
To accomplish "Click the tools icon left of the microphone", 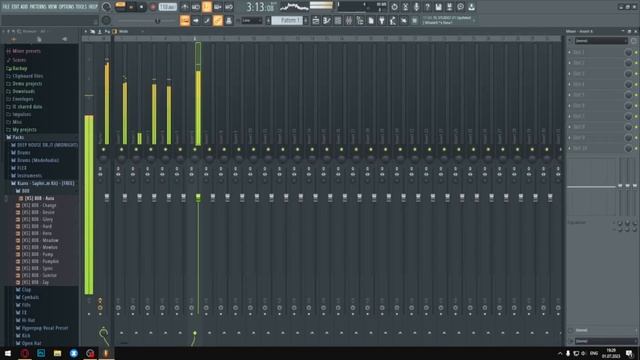I will 405,7.
